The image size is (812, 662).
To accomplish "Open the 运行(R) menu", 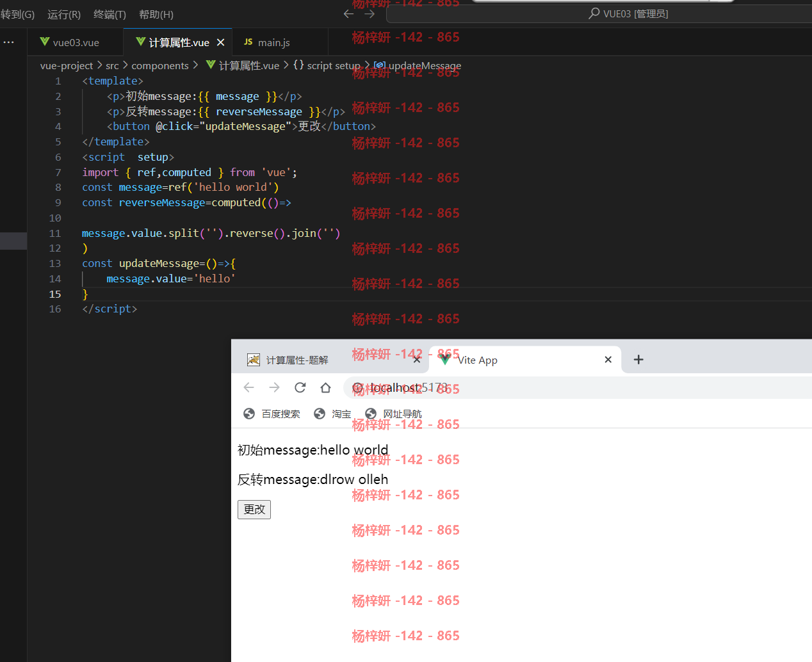I will coord(64,14).
